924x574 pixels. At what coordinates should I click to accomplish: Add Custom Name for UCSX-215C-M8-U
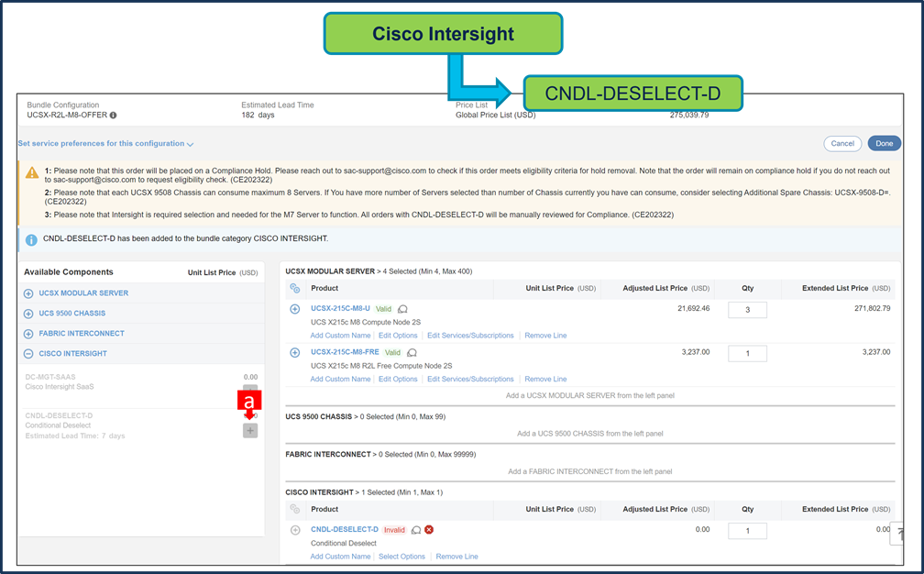tap(341, 336)
